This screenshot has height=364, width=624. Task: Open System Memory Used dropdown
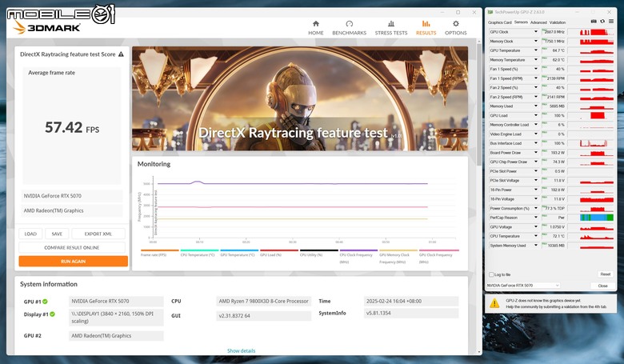pyautogui.click(x=536, y=246)
